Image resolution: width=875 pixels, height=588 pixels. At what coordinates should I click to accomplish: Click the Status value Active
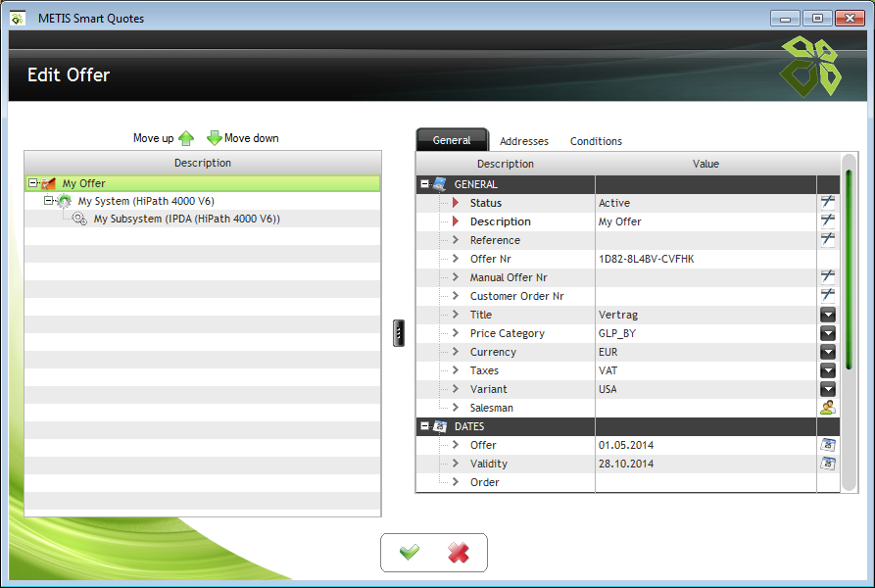[x=613, y=203]
